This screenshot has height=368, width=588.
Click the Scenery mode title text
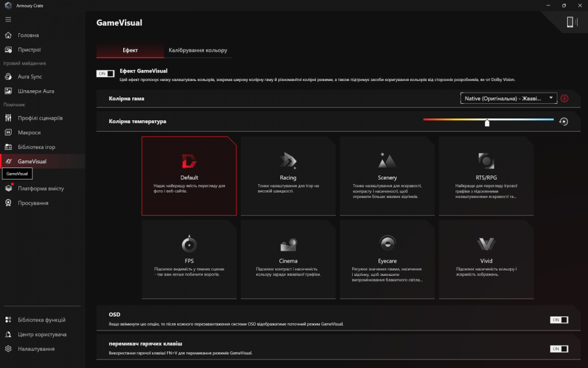point(387,178)
